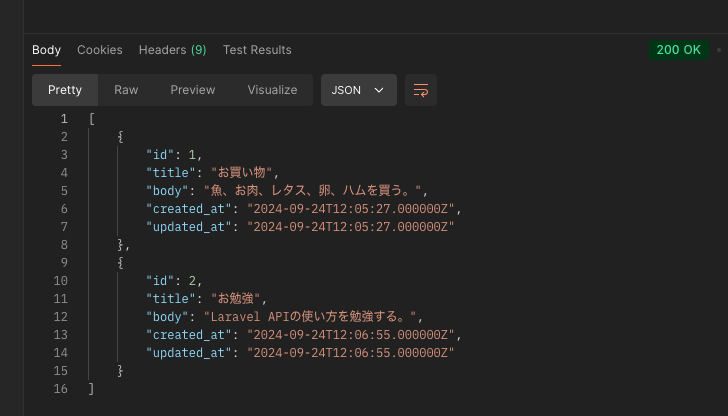Click line number 16 in gutter

pos(60,389)
